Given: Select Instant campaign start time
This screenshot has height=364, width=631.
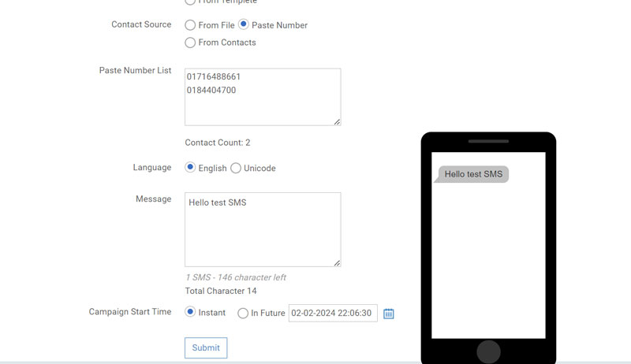Looking at the screenshot, I should click(190, 313).
